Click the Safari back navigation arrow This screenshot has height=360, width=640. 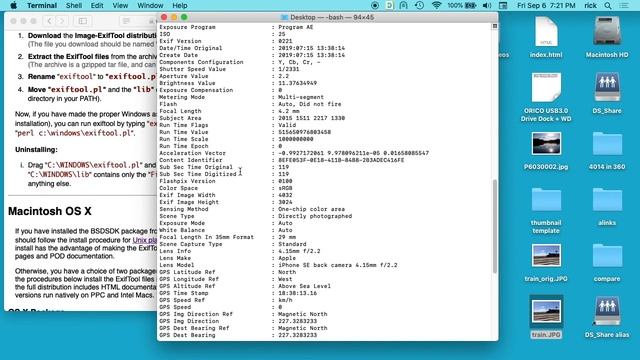click(x=49, y=21)
